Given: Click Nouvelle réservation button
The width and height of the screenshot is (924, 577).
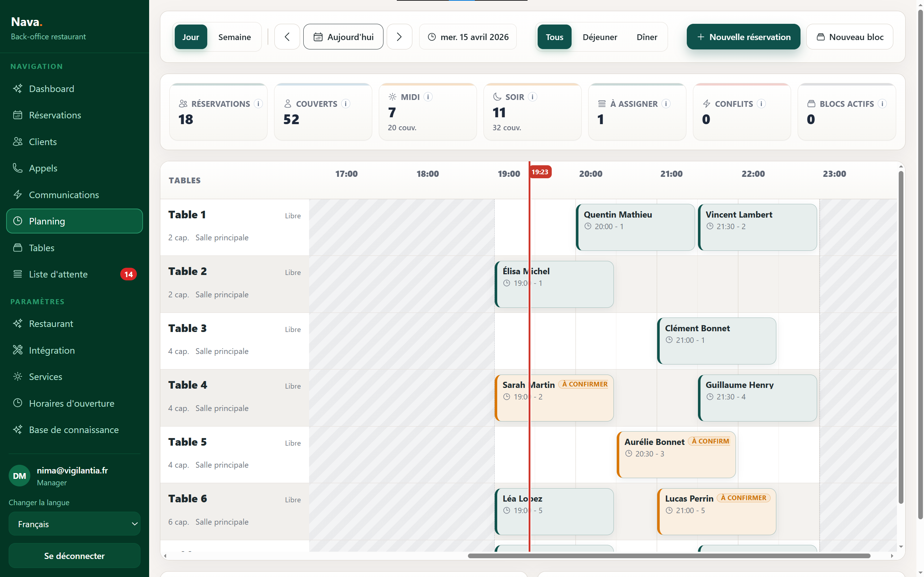Looking at the screenshot, I should coord(743,37).
